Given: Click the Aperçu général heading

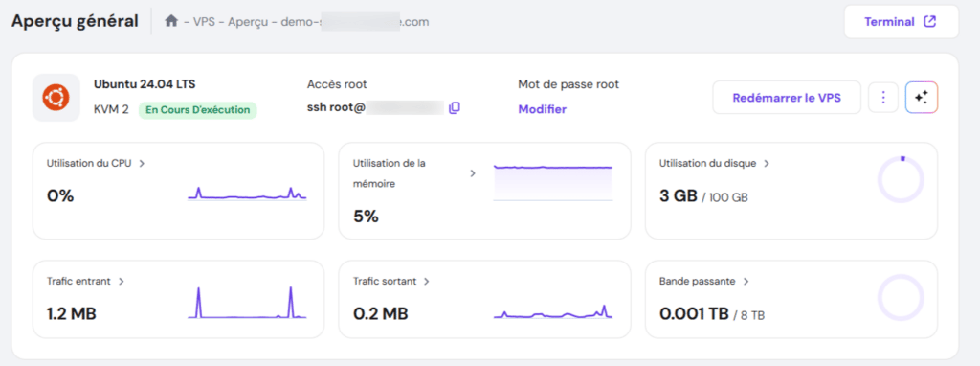Looking at the screenshot, I should (x=75, y=21).
